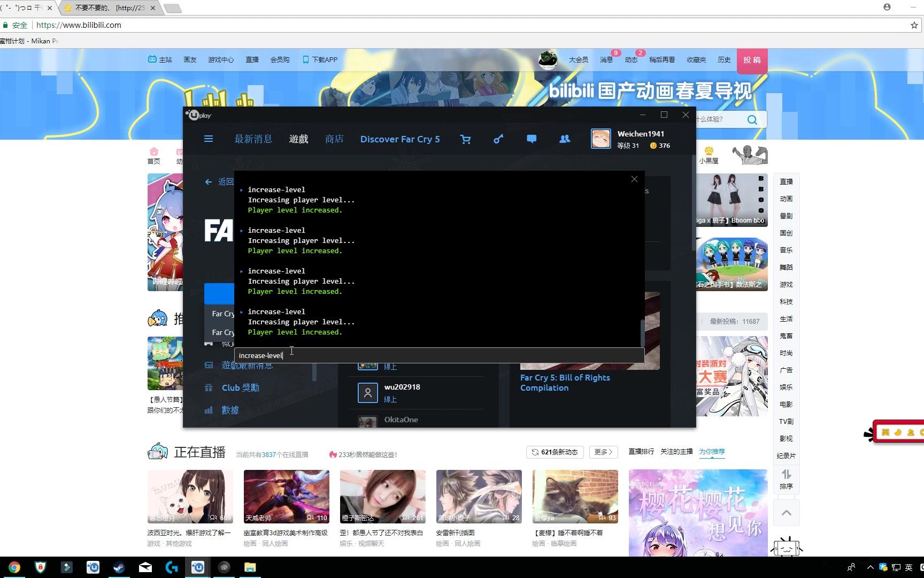
Task: Click the pink 投稿 button
Action: click(x=752, y=60)
